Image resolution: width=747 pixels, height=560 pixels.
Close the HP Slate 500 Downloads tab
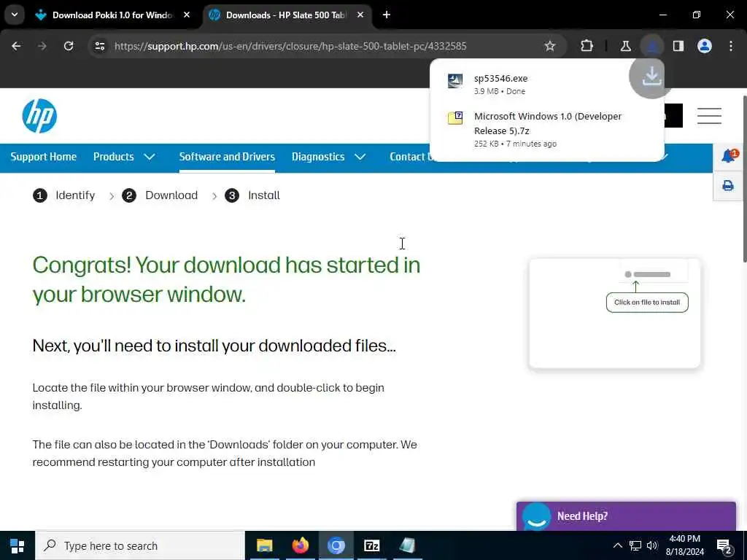pos(360,15)
